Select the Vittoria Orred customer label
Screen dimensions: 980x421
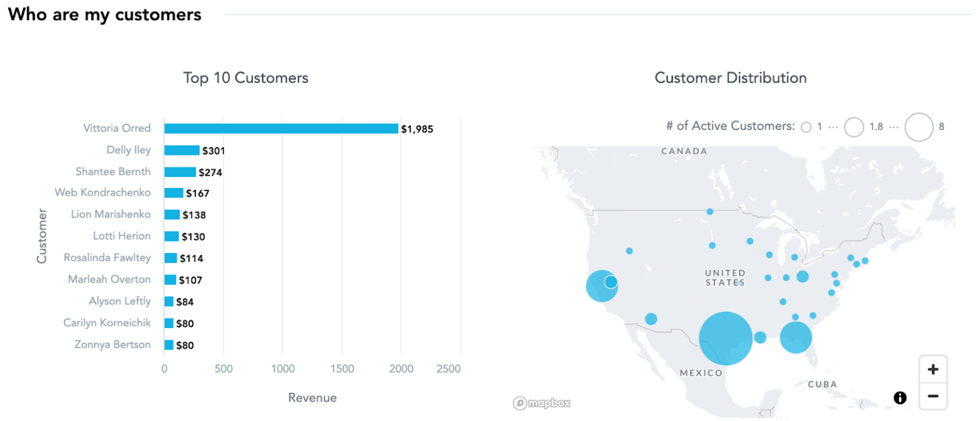[117, 128]
